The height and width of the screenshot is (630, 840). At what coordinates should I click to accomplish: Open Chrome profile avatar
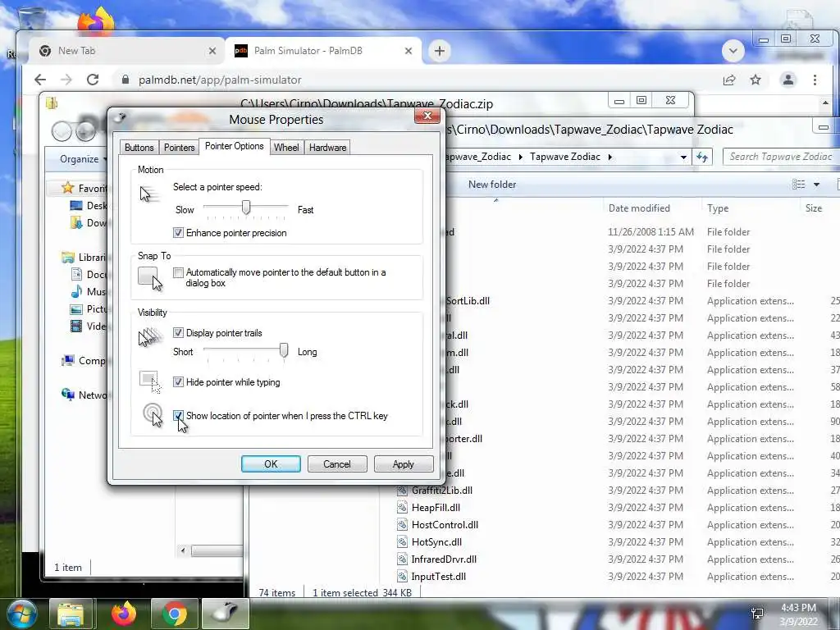pyautogui.click(x=788, y=80)
